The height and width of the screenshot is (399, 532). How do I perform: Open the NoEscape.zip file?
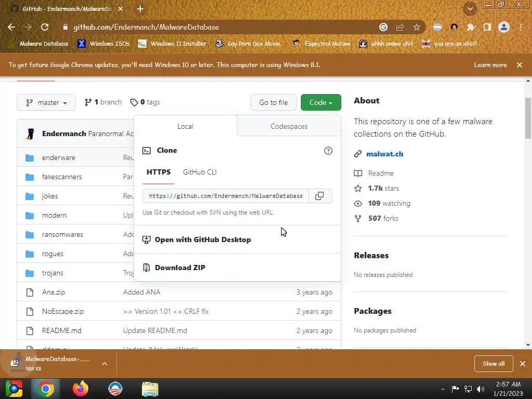(63, 312)
